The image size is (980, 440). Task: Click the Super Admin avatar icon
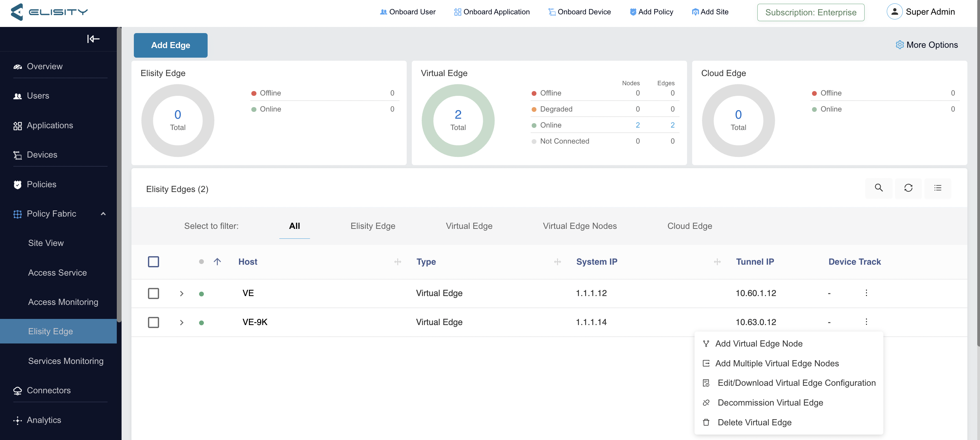coord(895,12)
